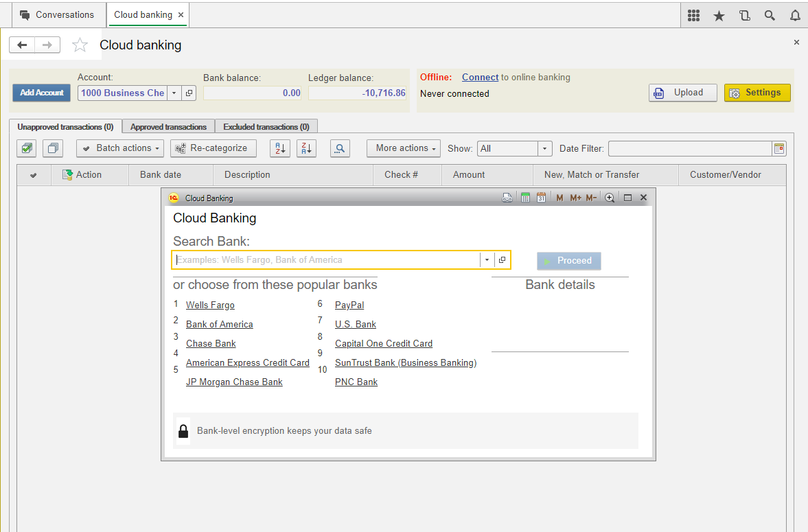
Task: Click the printer icon in dialog title bar
Action: [x=507, y=198]
